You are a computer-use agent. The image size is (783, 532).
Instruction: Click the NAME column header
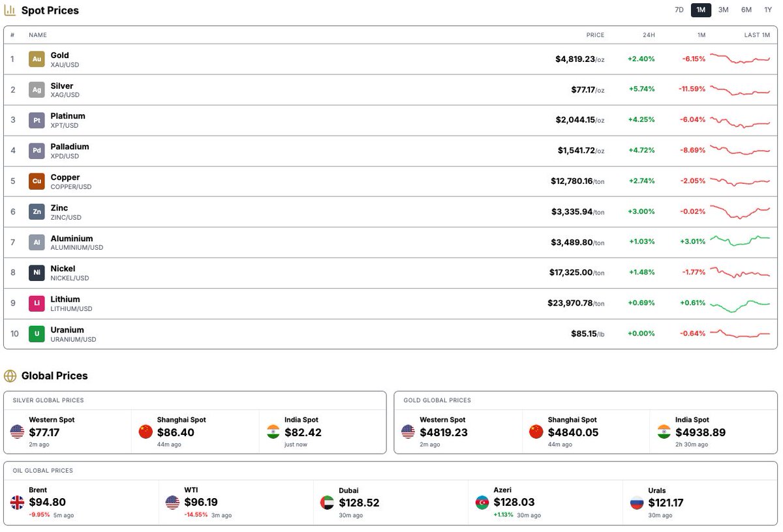tap(38, 35)
